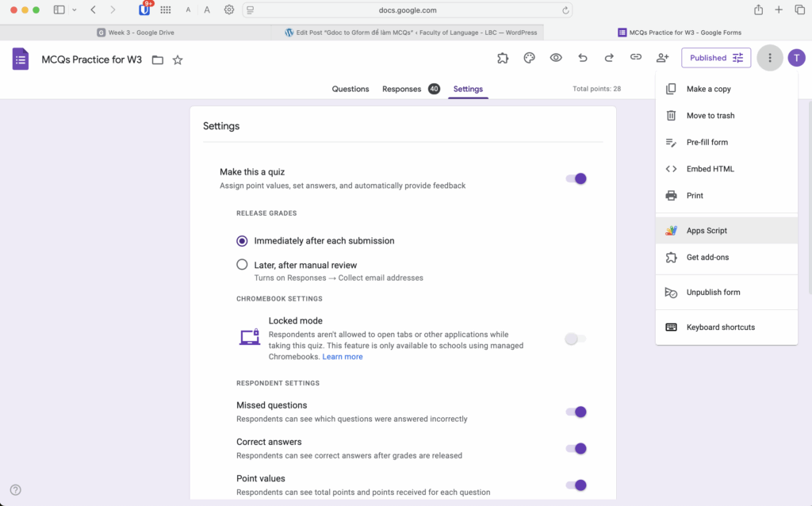Click the move to folder icon
Screen dimensions: 812x506
[158, 59]
